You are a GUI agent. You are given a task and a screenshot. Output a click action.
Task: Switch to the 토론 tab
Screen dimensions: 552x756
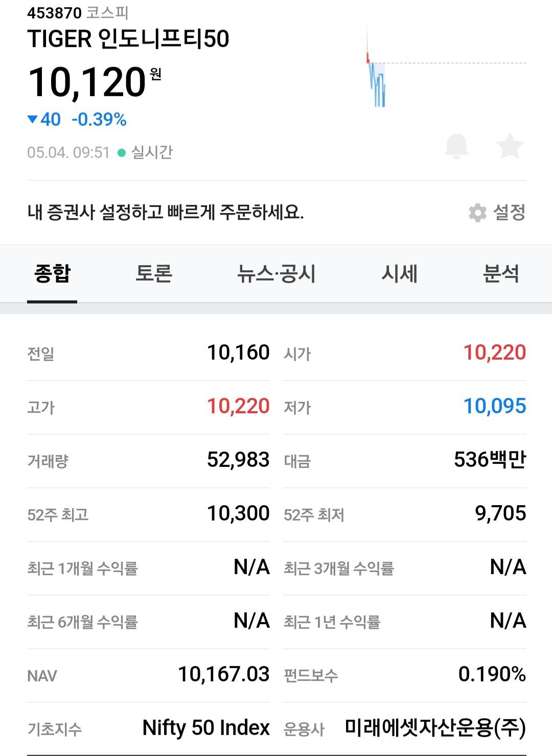coord(154,274)
